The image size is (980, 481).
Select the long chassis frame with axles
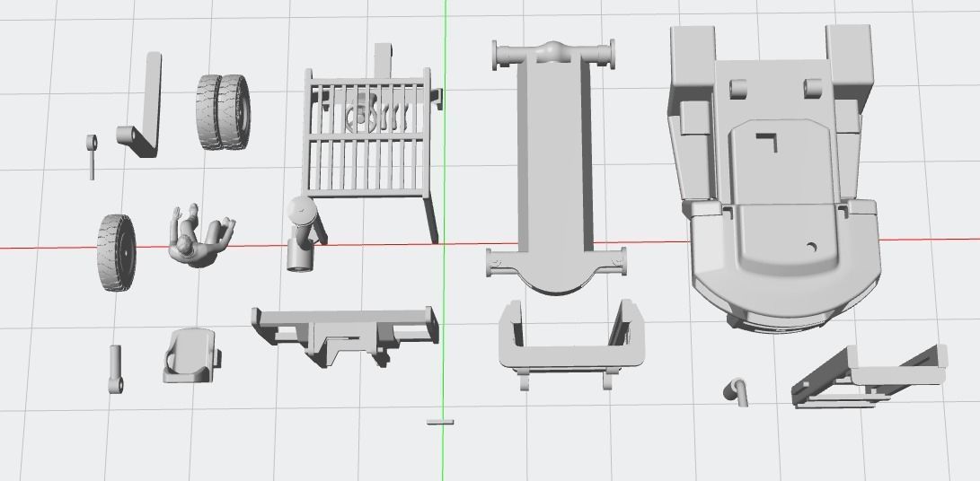(x=556, y=168)
